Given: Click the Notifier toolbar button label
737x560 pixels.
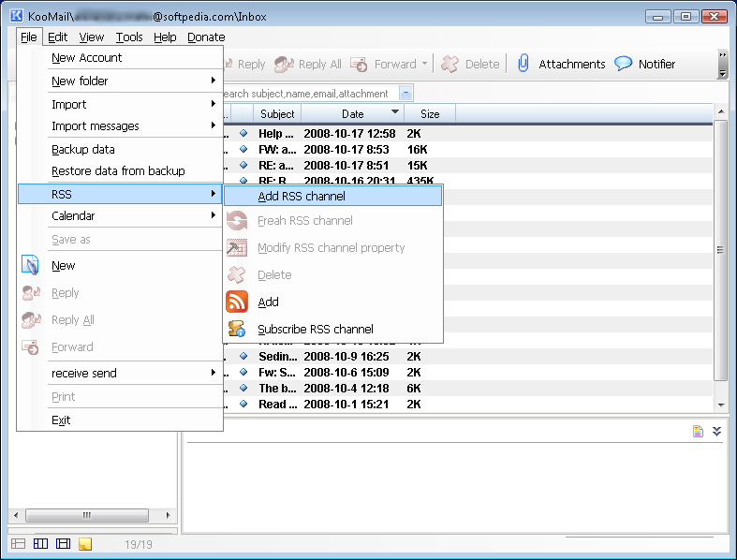Looking at the screenshot, I should [656, 64].
